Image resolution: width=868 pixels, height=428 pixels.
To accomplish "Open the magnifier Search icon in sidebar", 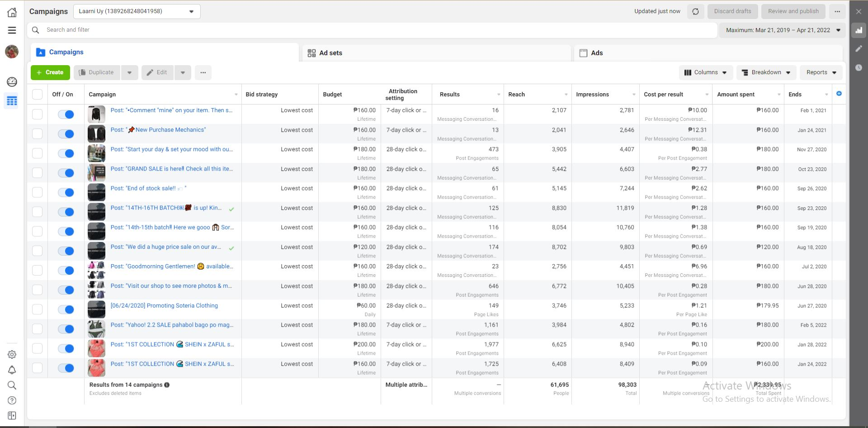I will (12, 385).
